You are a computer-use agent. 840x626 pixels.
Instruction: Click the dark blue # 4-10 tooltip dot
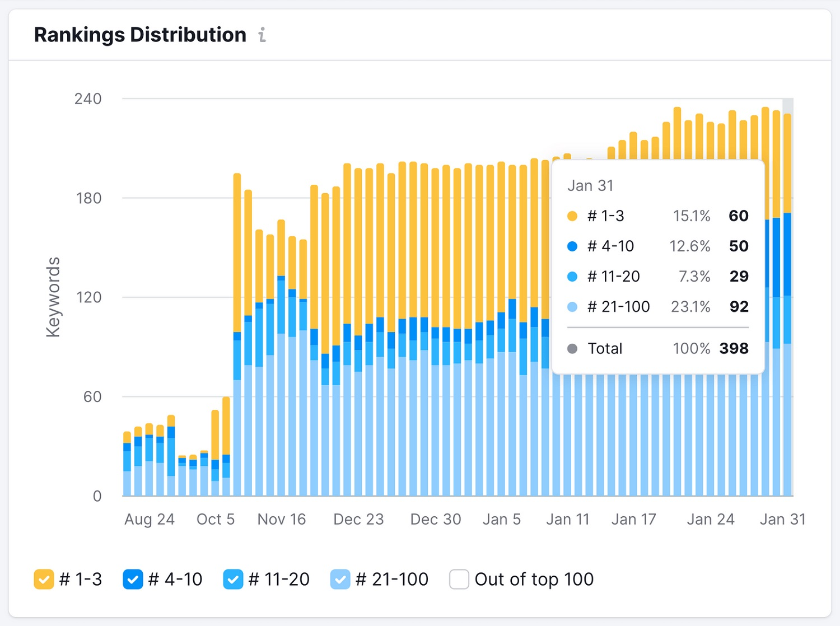click(x=572, y=246)
